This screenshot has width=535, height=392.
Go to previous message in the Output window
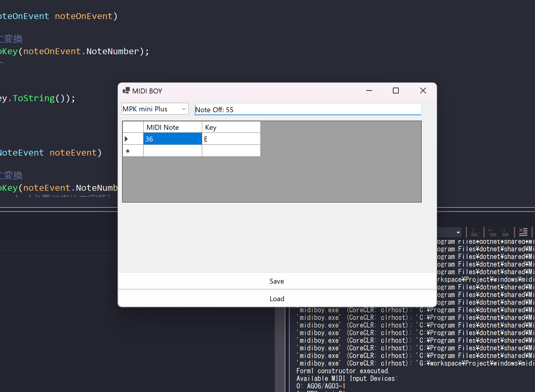[x=492, y=232]
